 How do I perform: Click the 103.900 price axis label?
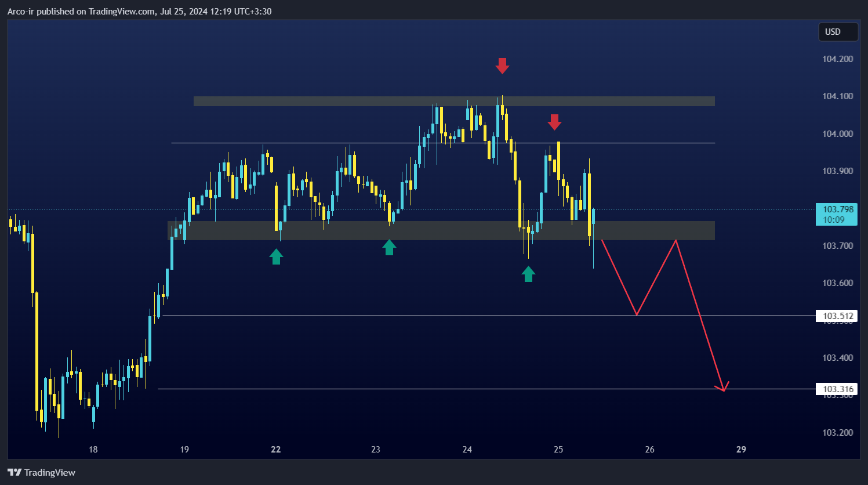pos(837,171)
